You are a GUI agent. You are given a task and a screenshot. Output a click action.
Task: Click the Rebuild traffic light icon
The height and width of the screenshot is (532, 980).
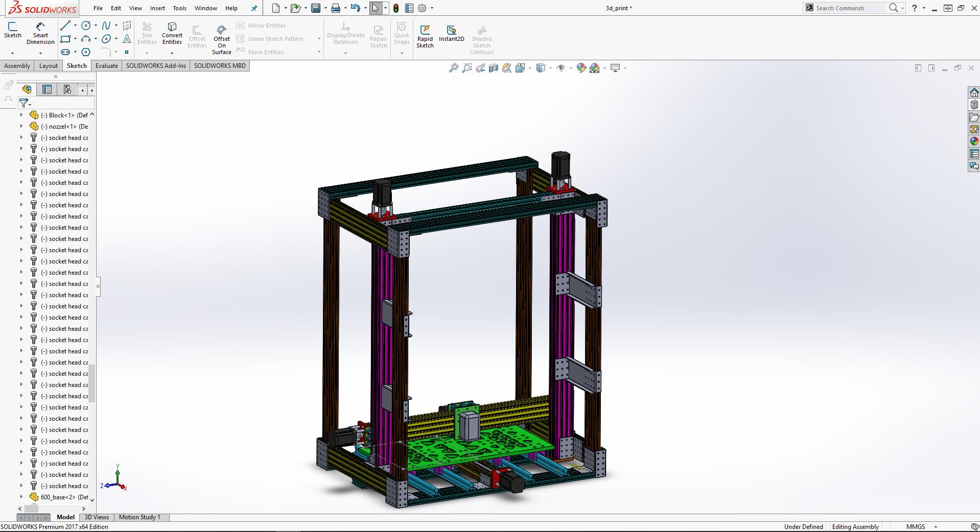pyautogui.click(x=396, y=8)
